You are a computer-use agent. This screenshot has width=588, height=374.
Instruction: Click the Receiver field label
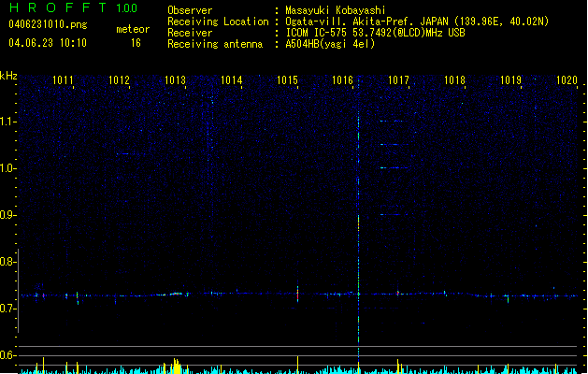pyautogui.click(x=190, y=33)
